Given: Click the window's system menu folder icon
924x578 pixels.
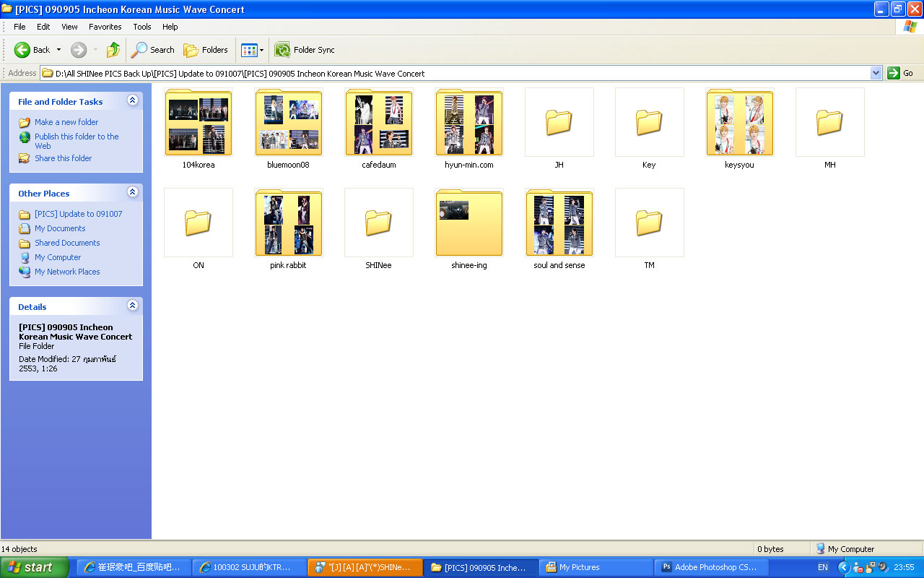Looking at the screenshot, I should (x=7, y=9).
